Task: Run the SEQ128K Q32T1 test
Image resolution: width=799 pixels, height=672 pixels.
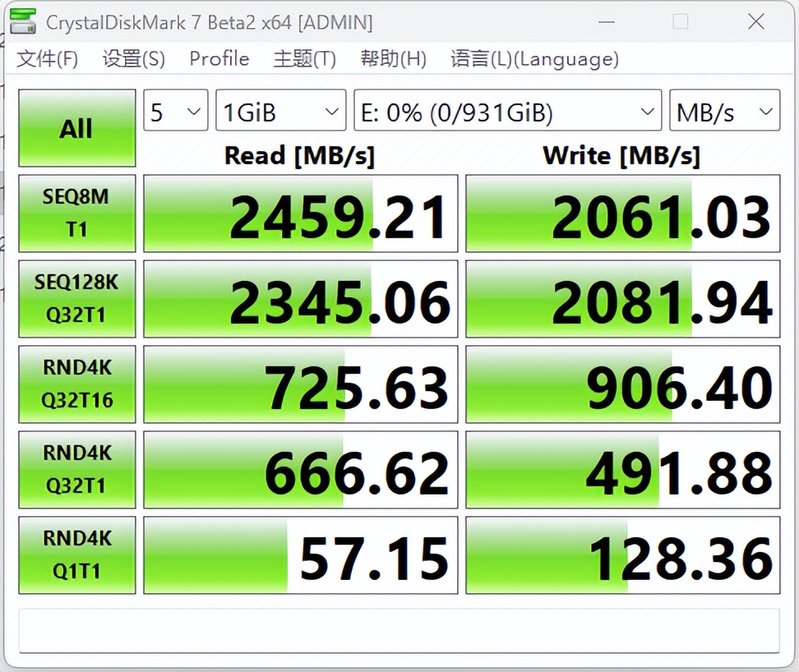Action: click(x=77, y=299)
